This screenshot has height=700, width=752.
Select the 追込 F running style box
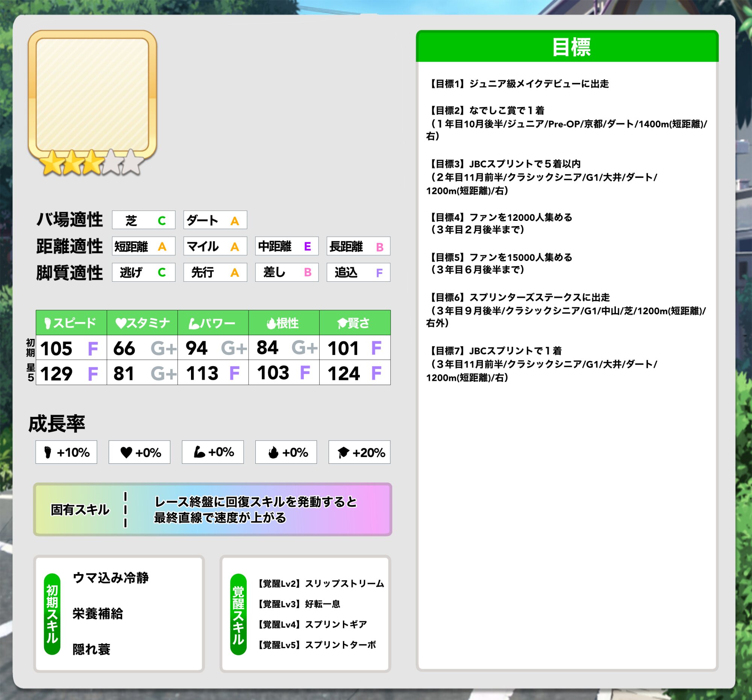coord(359,272)
